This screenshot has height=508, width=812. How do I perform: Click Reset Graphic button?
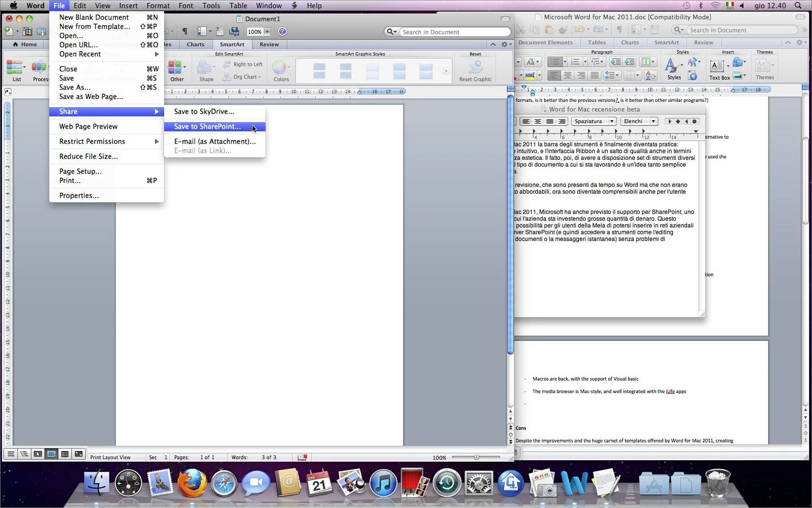pos(476,71)
